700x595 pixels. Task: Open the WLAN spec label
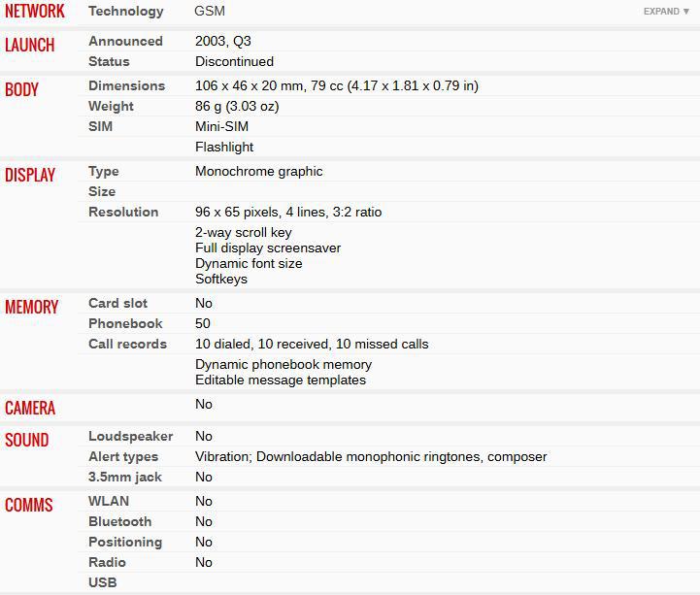click(x=108, y=502)
